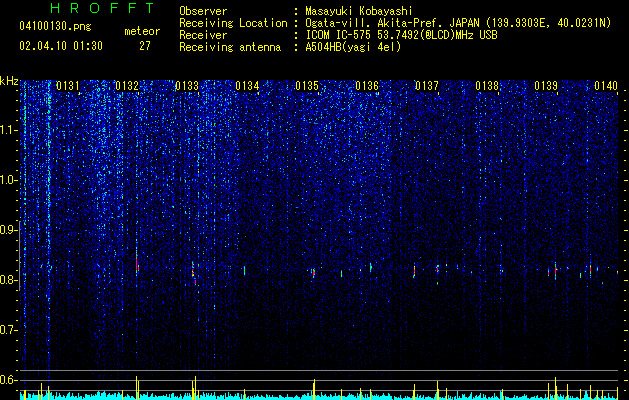Click the 0133 time marker
The height and width of the screenshot is (400, 629).
(187, 85)
